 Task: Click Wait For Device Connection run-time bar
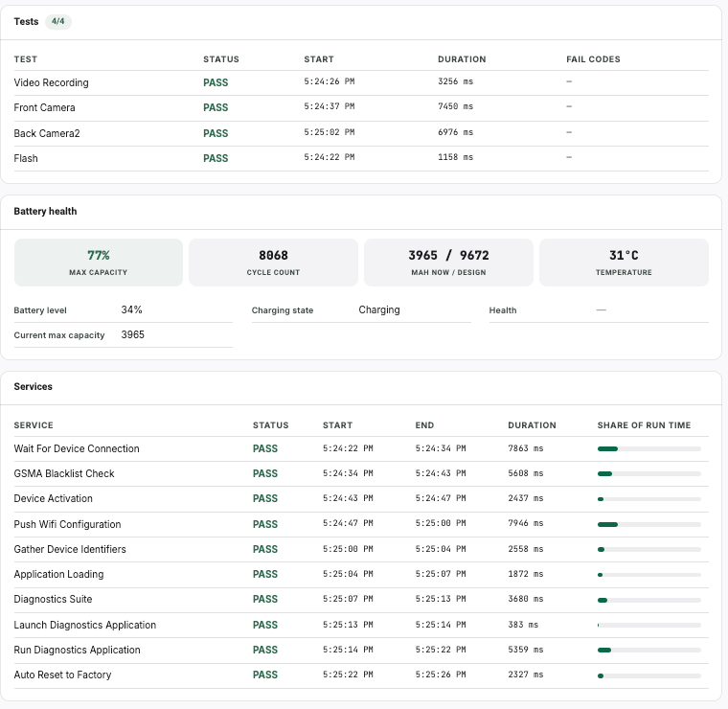click(x=649, y=449)
